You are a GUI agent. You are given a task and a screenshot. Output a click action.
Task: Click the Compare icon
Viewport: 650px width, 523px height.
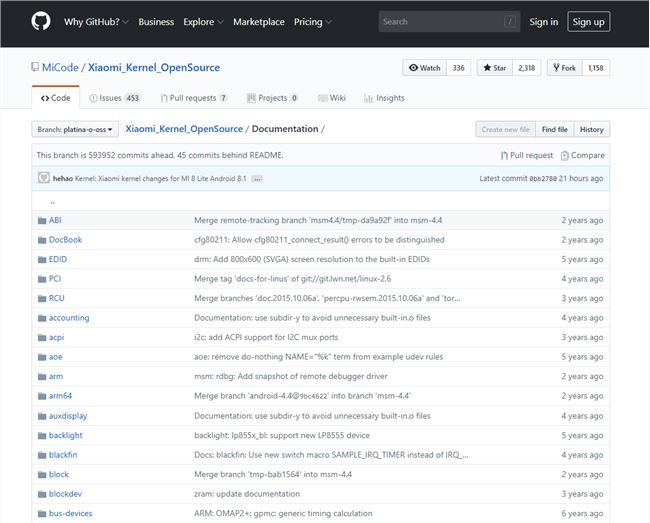click(x=565, y=155)
